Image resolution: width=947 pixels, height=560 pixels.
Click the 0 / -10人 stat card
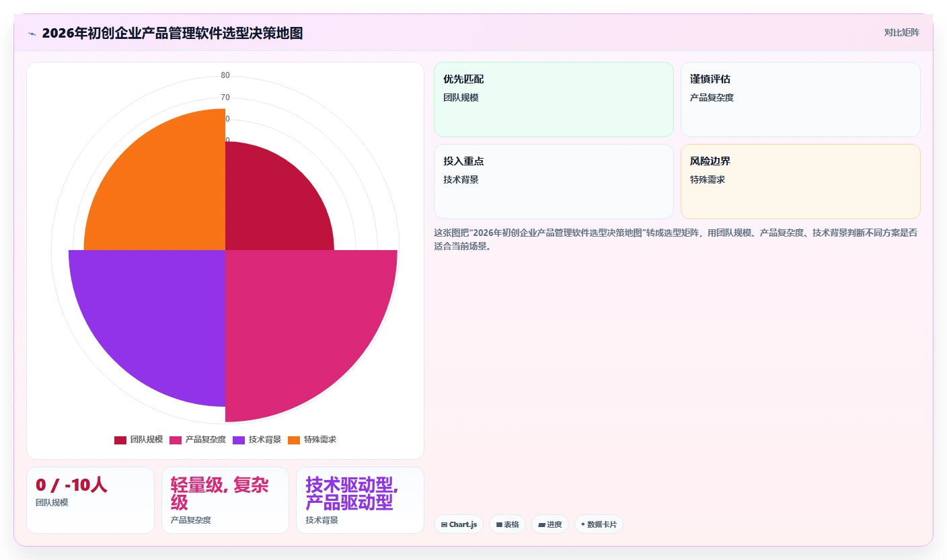[x=91, y=500]
